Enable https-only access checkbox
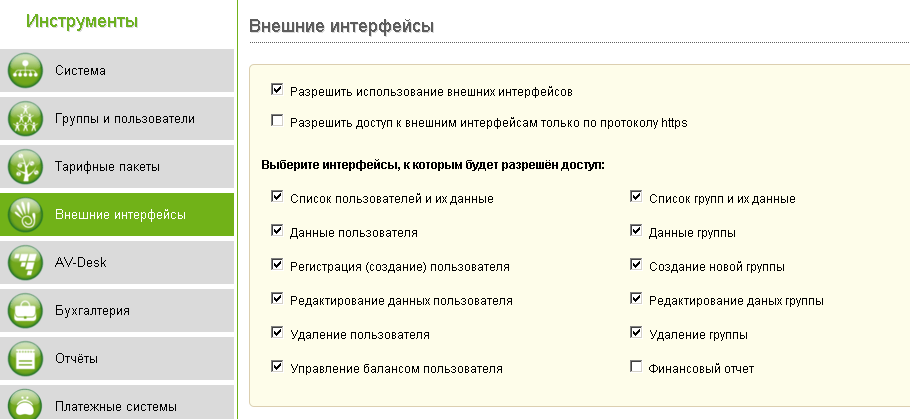The image size is (910, 419). tap(277, 121)
